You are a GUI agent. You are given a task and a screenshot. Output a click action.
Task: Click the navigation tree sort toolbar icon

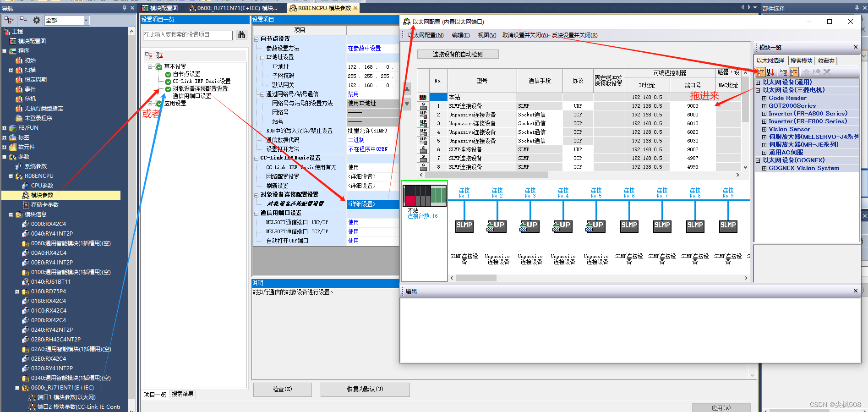[9, 20]
